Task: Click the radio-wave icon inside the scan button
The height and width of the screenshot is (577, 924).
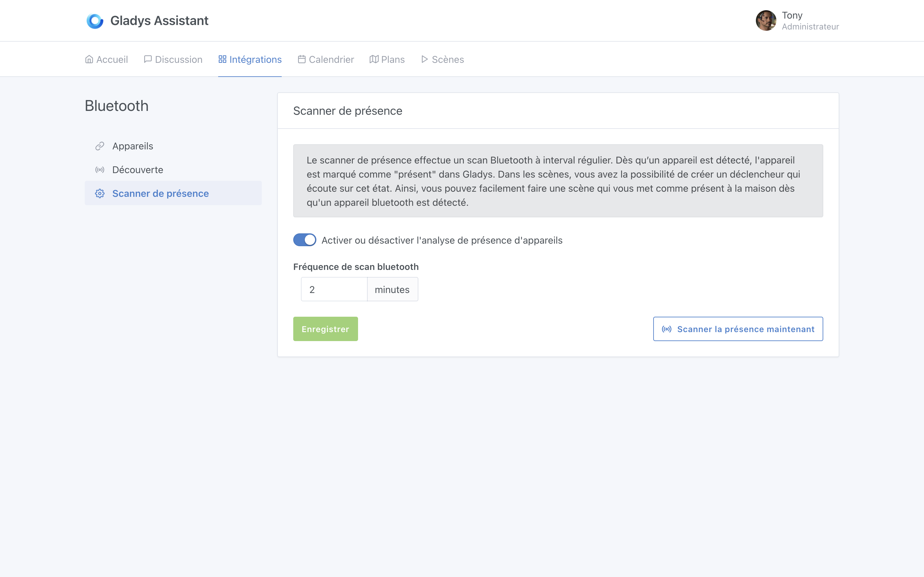Action: [666, 329]
